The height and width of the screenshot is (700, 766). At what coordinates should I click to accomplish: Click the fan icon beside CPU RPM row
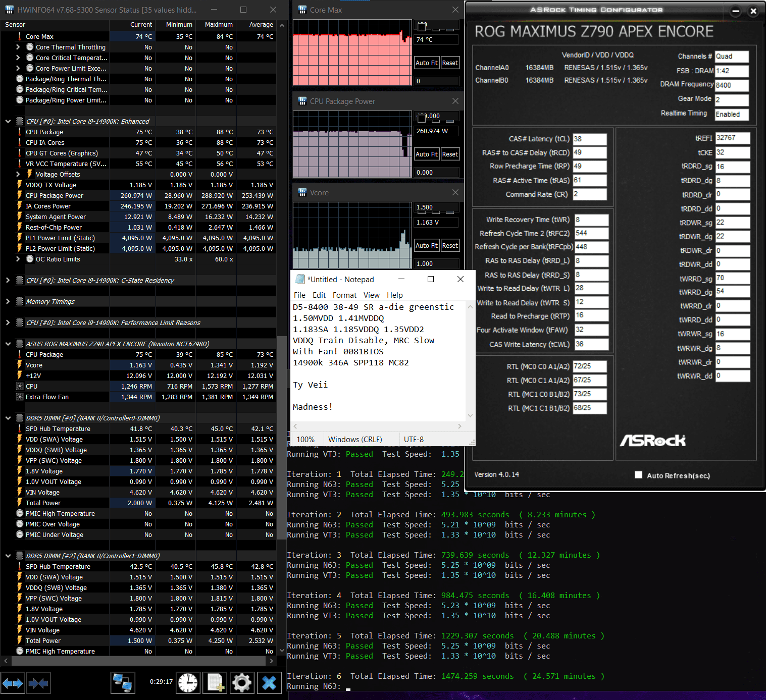[20, 386]
